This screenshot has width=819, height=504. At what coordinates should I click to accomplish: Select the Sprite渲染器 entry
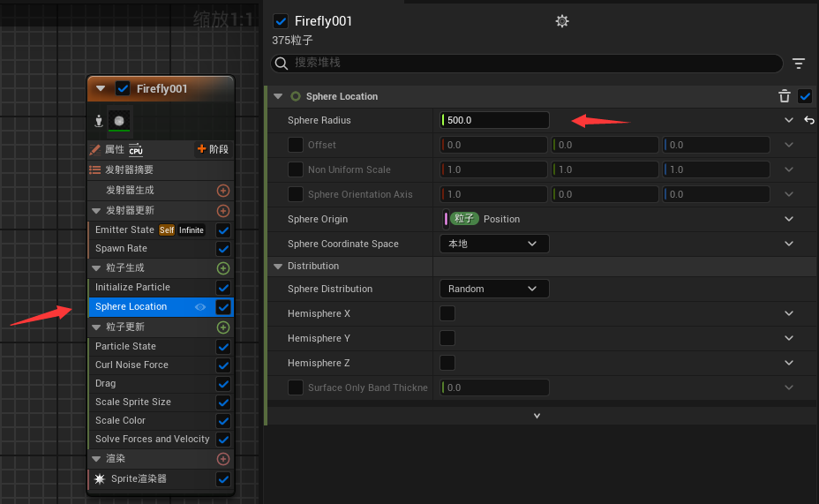click(x=139, y=479)
